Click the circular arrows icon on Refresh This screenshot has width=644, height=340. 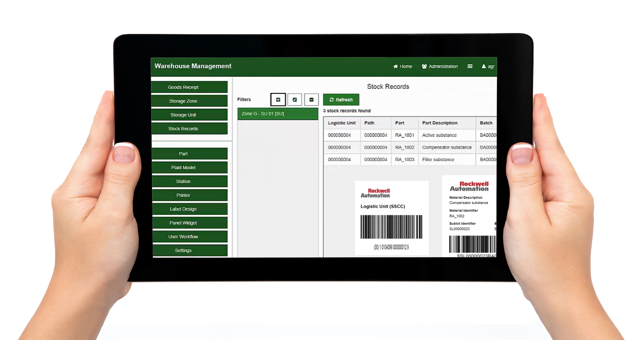(331, 99)
